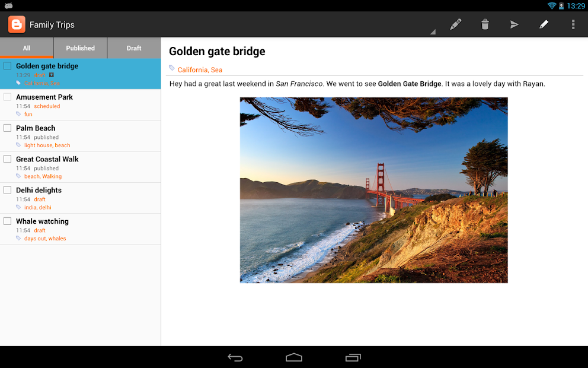This screenshot has height=368, width=588.
Task: Check the Golden gate bridge post checkbox
Action: (x=7, y=65)
